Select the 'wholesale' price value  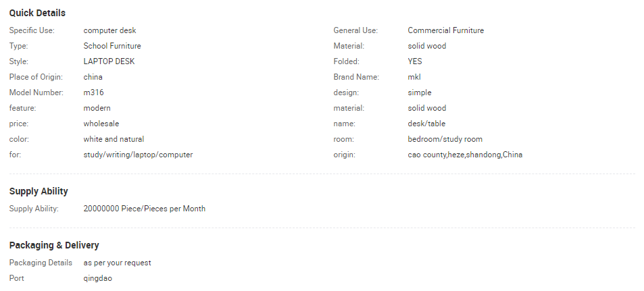[x=101, y=124]
